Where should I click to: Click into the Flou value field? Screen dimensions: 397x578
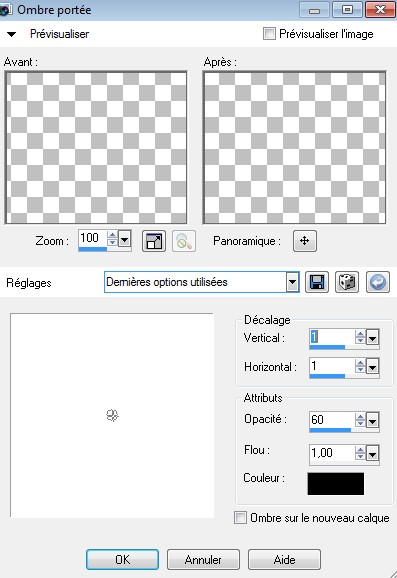point(332,453)
